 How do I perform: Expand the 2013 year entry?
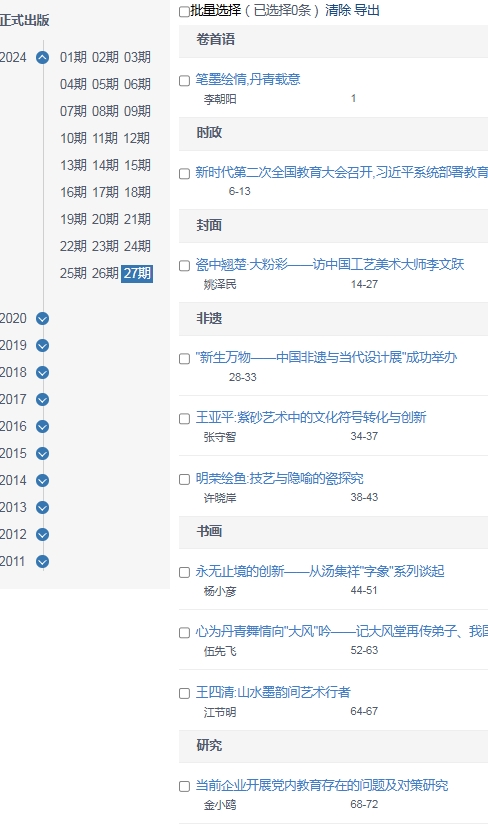43,508
